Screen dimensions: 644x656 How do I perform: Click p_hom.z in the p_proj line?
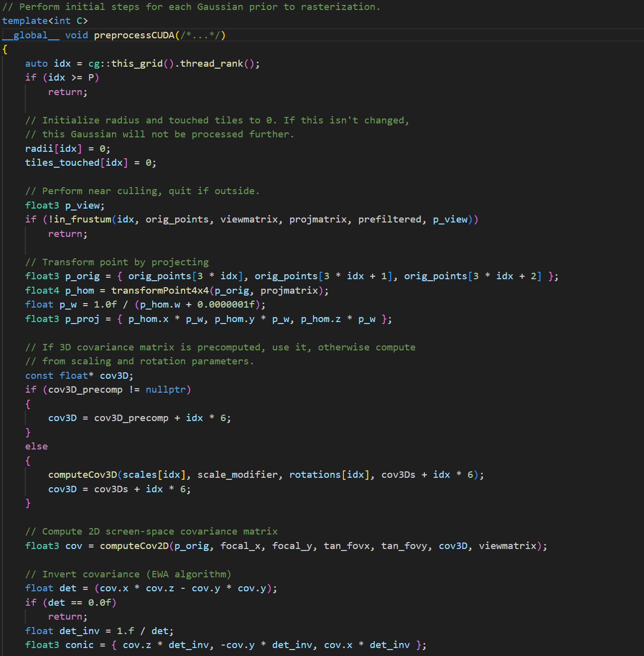click(x=321, y=319)
